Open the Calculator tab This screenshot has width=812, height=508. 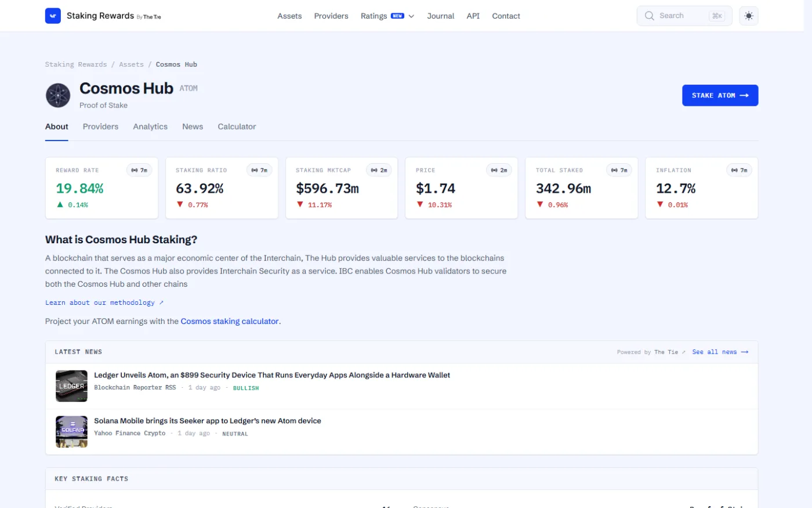[237, 127]
